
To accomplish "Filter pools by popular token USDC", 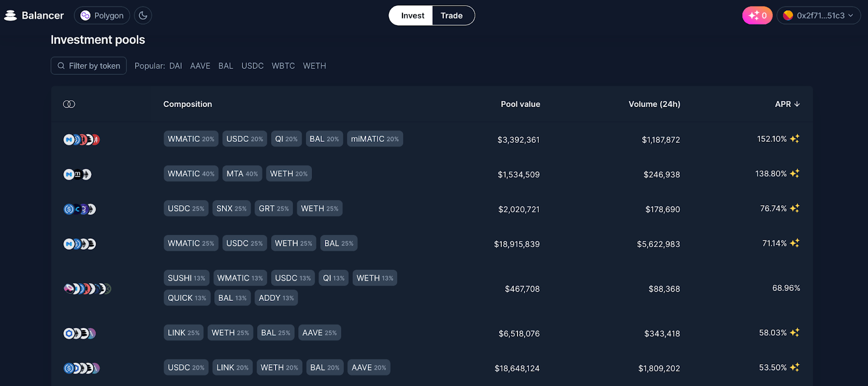I will (252, 66).
